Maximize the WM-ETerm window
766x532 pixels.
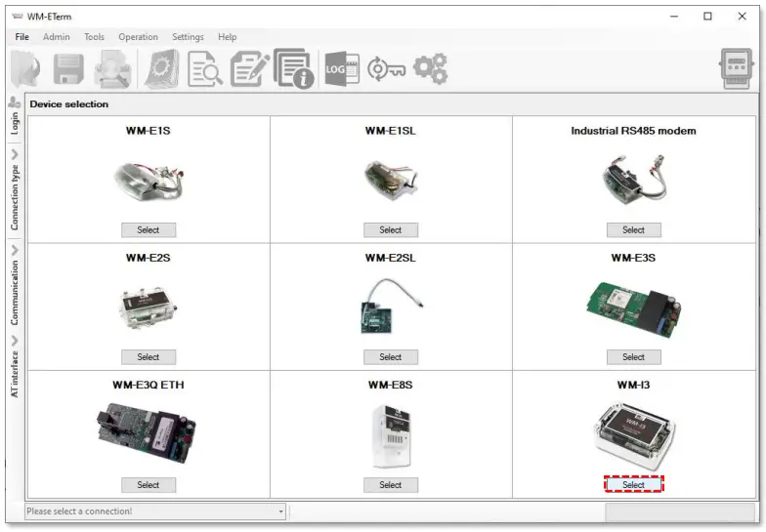tap(707, 16)
